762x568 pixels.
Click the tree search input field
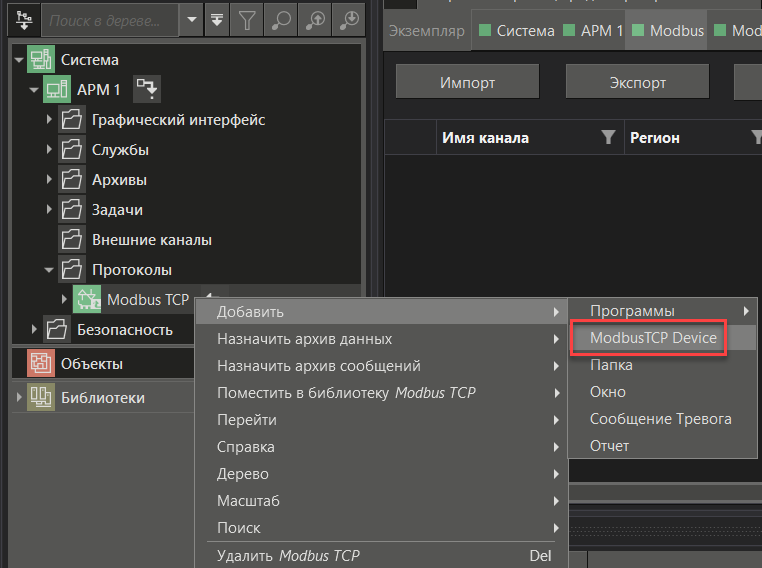click(x=110, y=19)
